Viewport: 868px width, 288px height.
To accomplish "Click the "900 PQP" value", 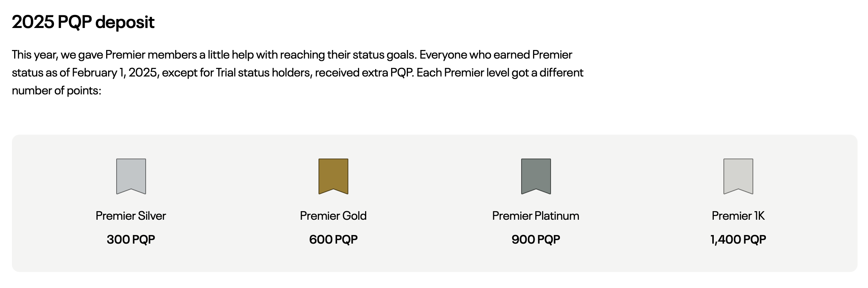I will [x=536, y=239].
